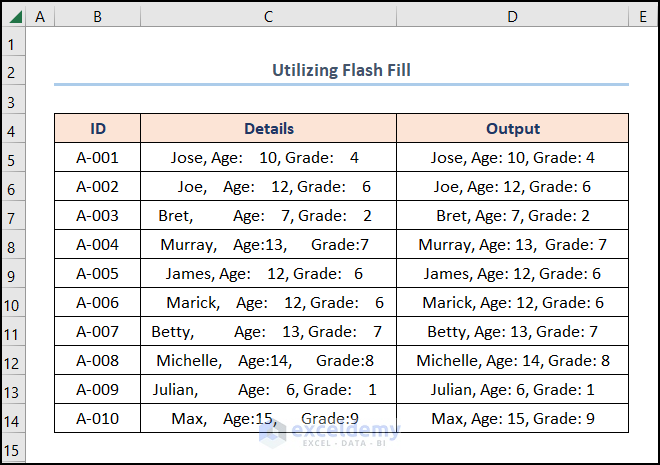Select column A header

click(40, 16)
